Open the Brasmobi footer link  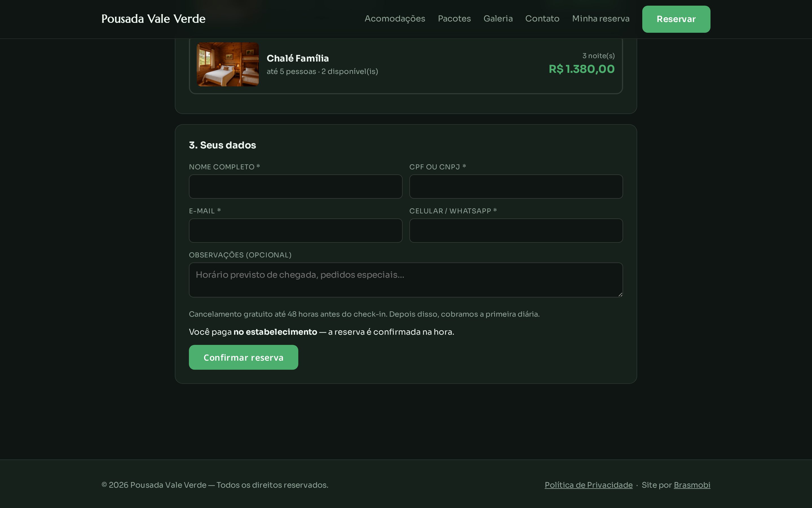click(x=692, y=485)
